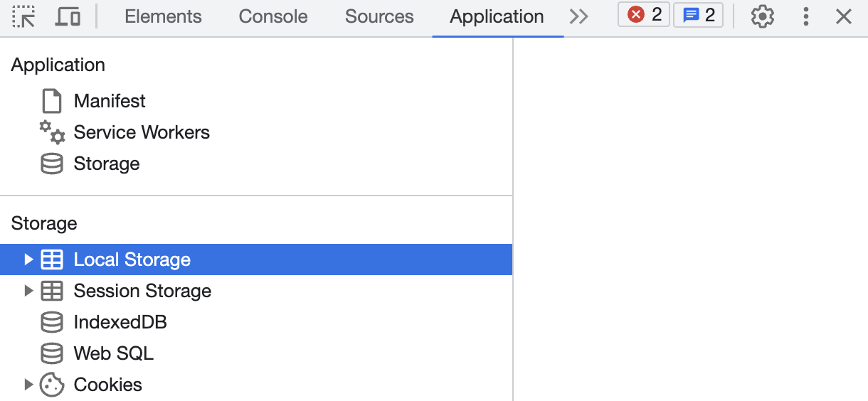Close the DevTools panel

point(844,16)
